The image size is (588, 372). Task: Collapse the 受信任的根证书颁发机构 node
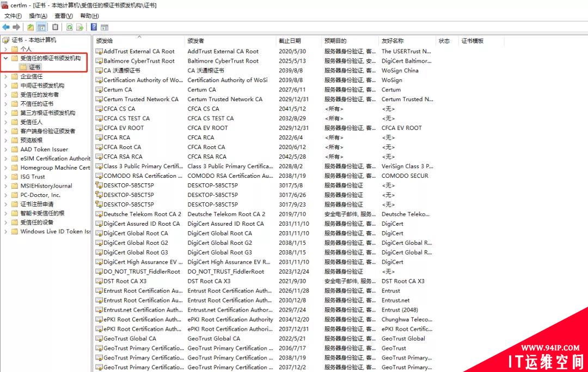coord(5,58)
